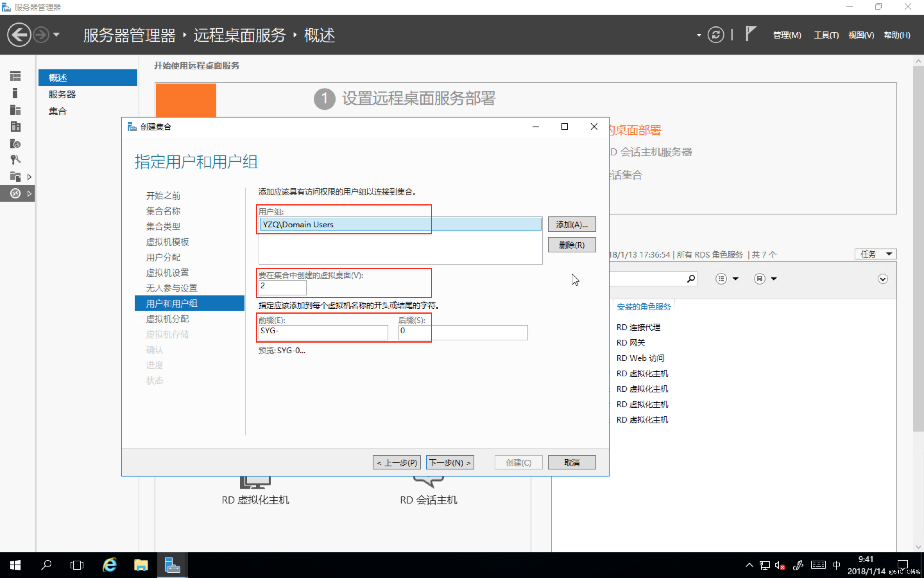Select the file and storage services sidebar icon

point(15,177)
